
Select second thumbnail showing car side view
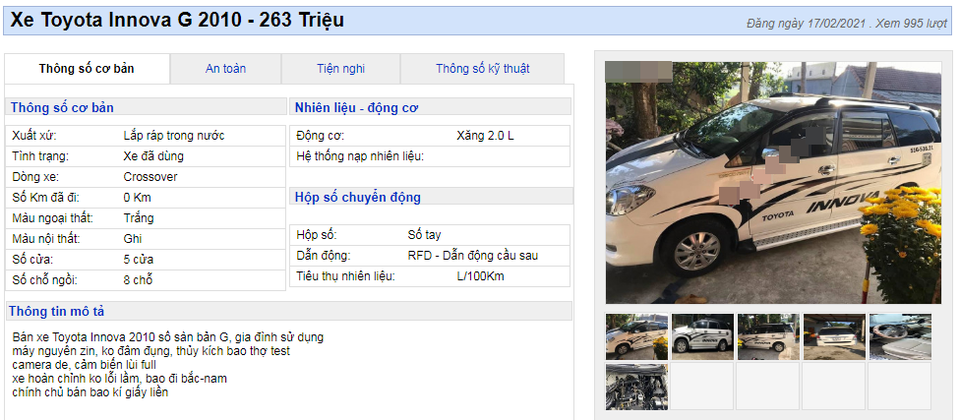tap(702, 337)
